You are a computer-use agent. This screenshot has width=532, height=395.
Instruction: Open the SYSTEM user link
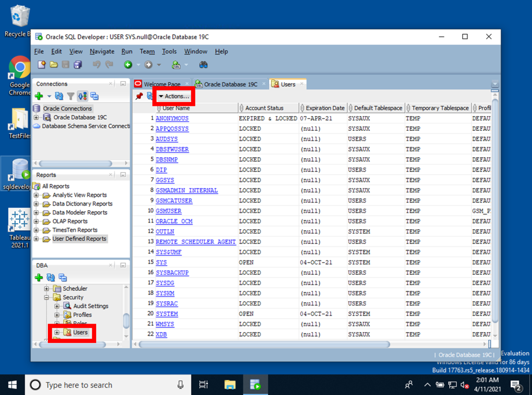pos(167,314)
